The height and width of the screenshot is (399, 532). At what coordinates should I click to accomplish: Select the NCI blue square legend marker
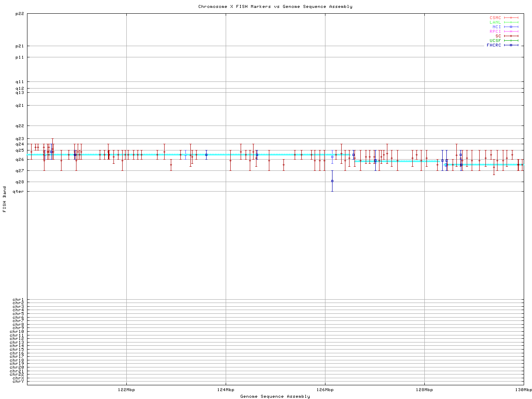click(x=511, y=27)
